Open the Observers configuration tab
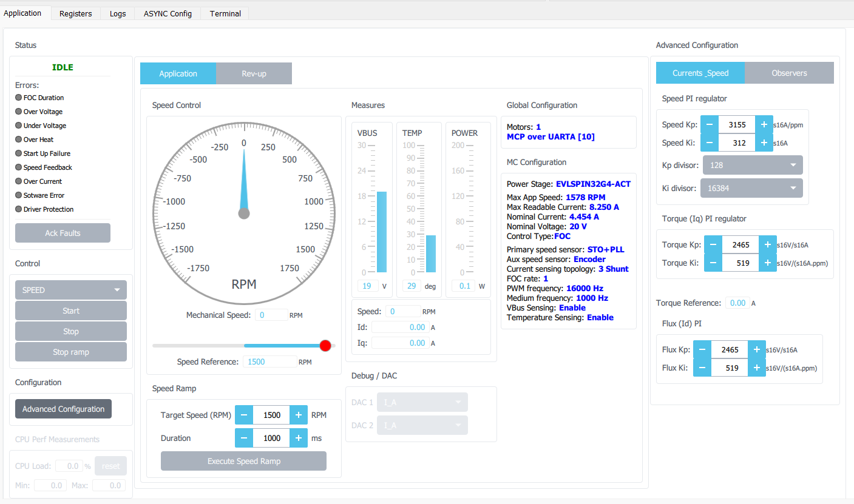Viewport: 854px width, 504px height. [789, 72]
